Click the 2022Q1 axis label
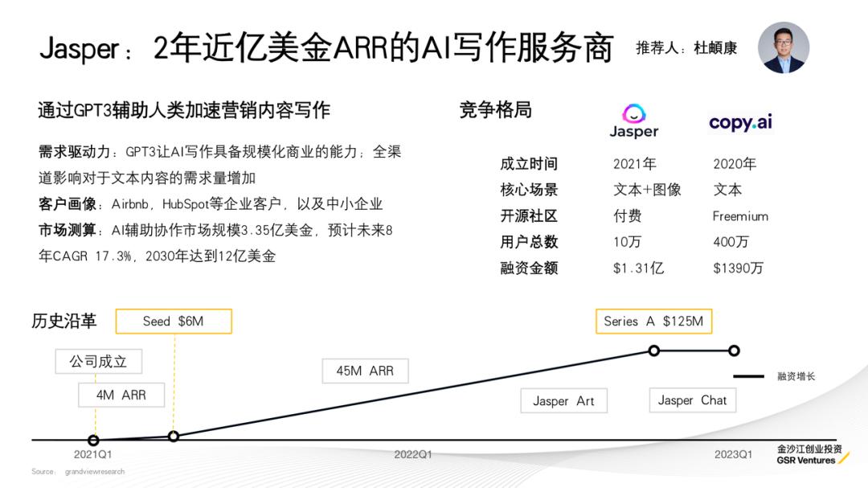 click(x=412, y=454)
